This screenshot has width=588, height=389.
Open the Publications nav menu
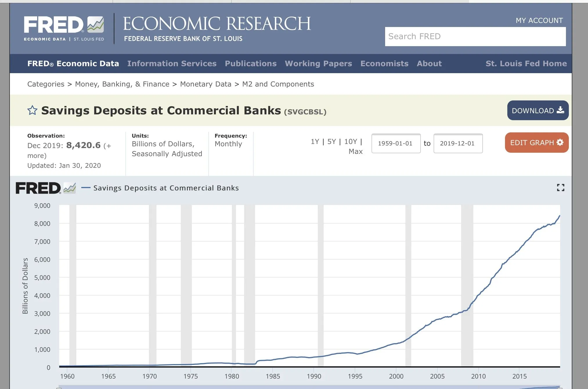tap(250, 64)
